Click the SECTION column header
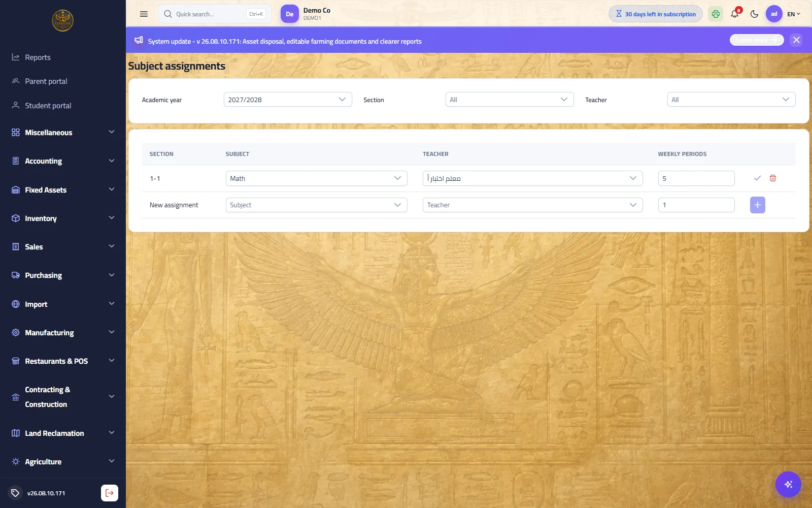The width and height of the screenshot is (812, 508). (x=161, y=154)
